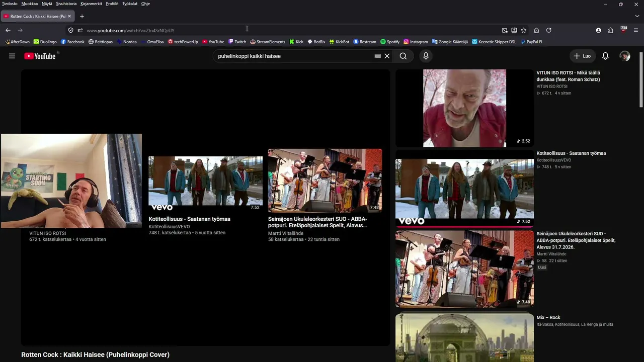
Task: Open the Firefox home page
Action: (x=536, y=30)
